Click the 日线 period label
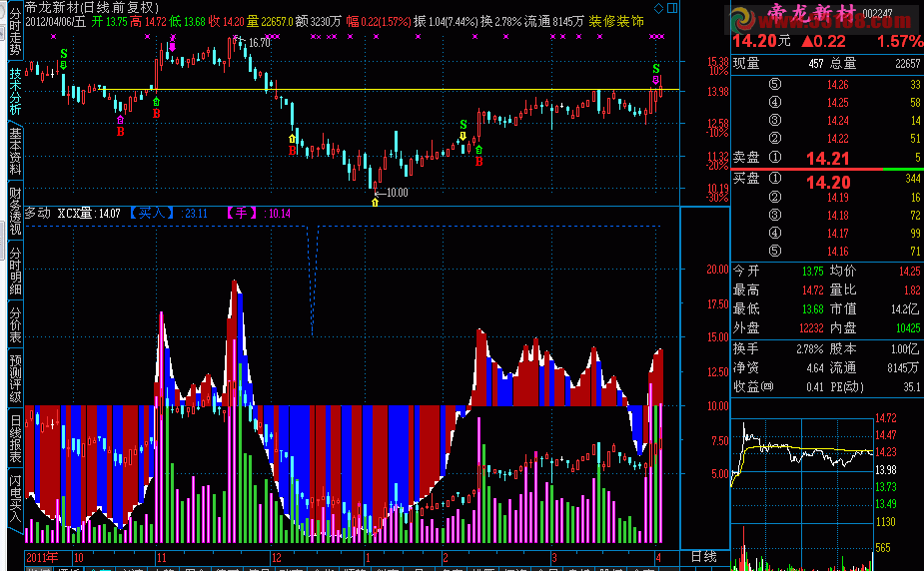The image size is (924, 571). tap(703, 557)
